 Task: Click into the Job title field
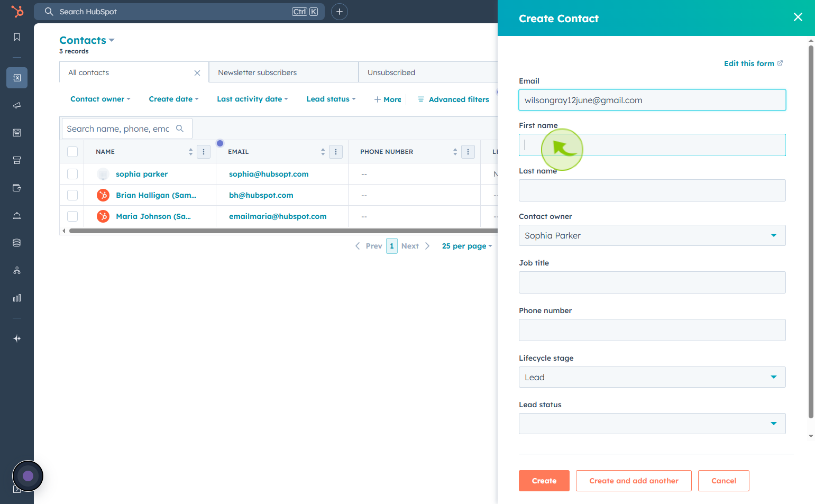coord(652,282)
